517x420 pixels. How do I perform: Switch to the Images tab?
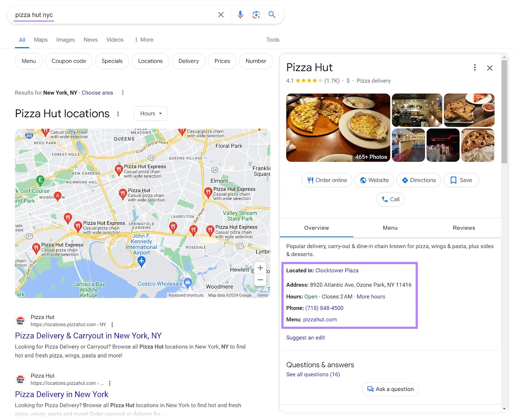[66, 40]
